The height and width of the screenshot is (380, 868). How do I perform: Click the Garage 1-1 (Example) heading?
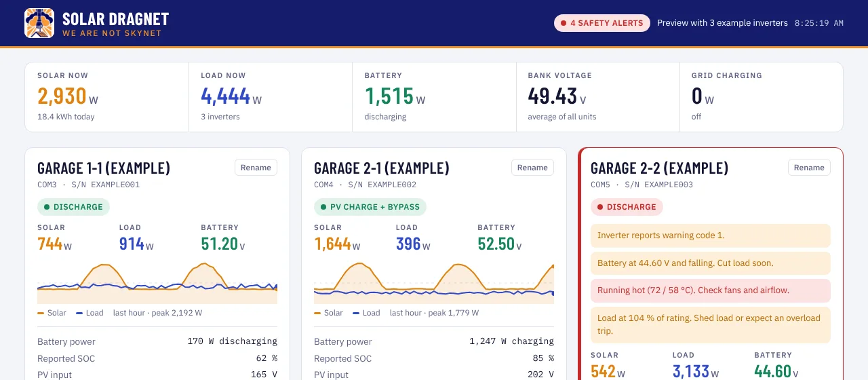click(x=104, y=168)
